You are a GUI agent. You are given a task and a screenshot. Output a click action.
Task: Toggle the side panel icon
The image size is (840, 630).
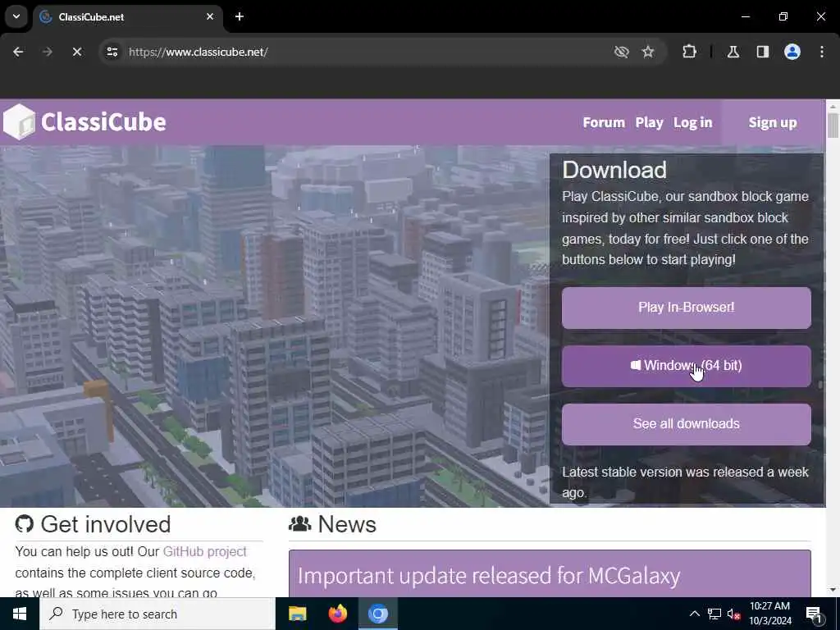tap(762, 52)
